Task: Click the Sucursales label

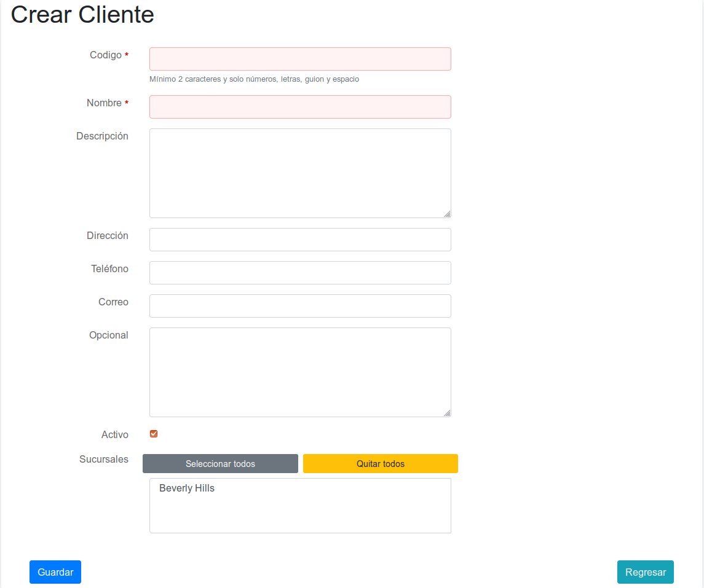Action: coord(103,460)
